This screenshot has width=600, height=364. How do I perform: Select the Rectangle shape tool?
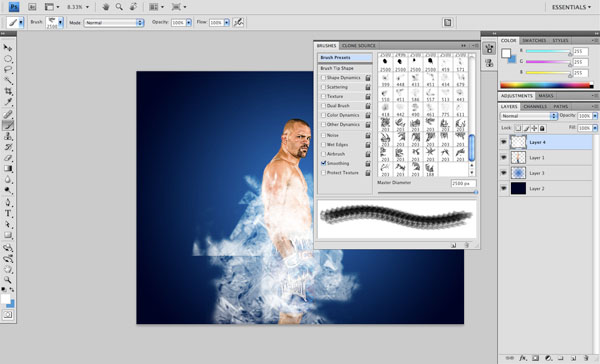(x=8, y=235)
